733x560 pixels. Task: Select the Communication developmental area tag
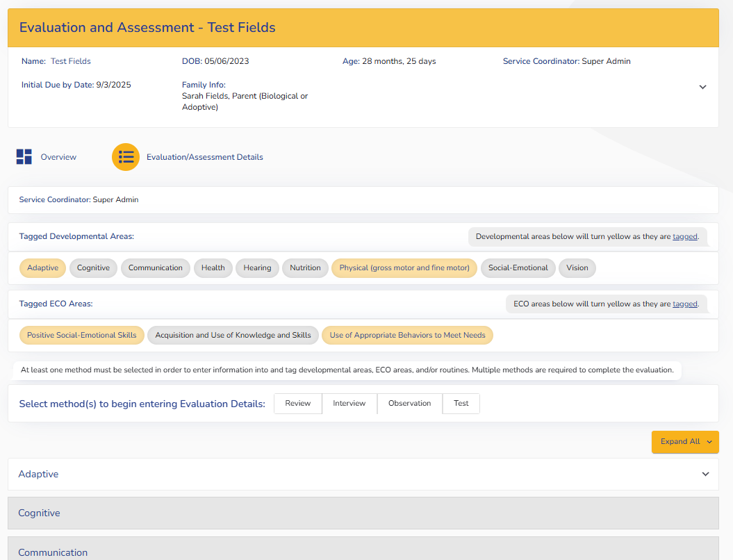[156, 268]
